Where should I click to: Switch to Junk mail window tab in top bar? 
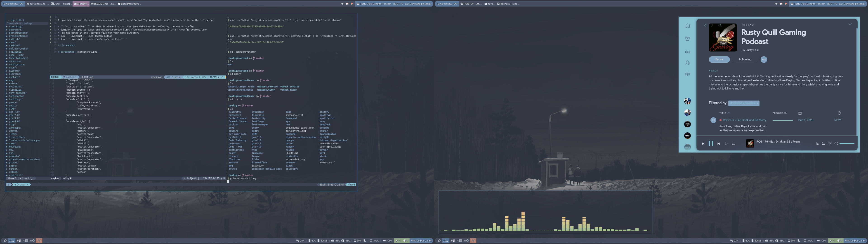pyautogui.click(x=61, y=4)
